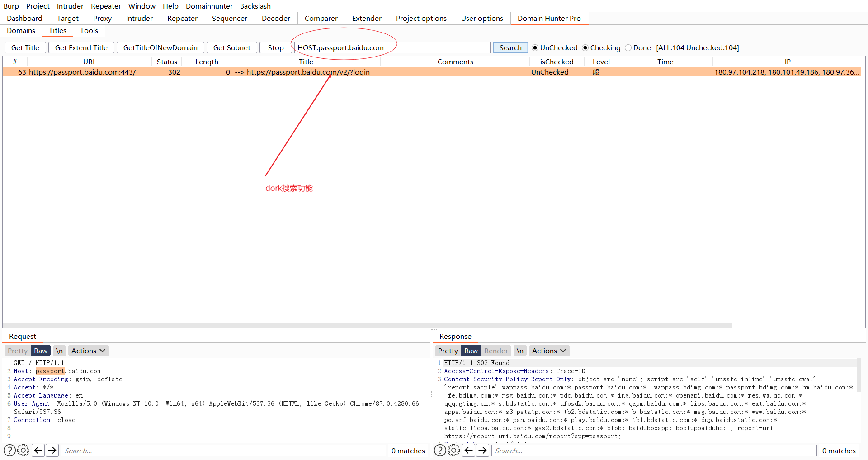Switch to the Proxy tab
The width and height of the screenshot is (868, 460).
click(103, 18)
